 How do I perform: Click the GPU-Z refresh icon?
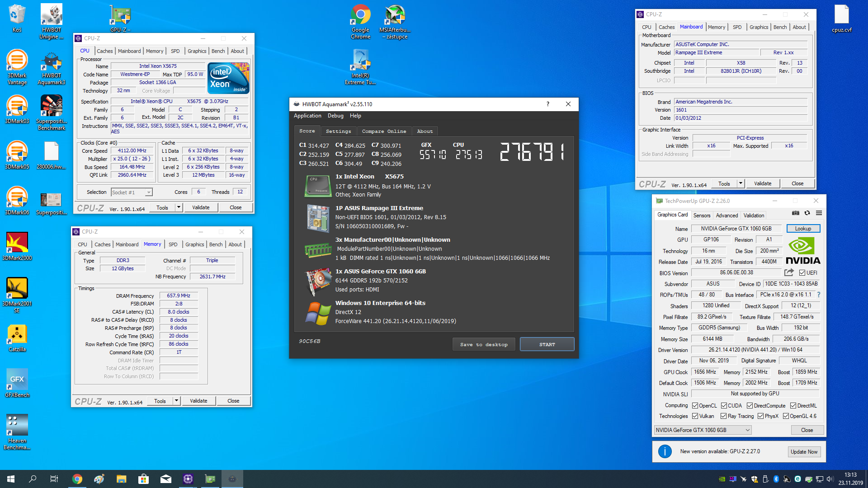coord(807,213)
